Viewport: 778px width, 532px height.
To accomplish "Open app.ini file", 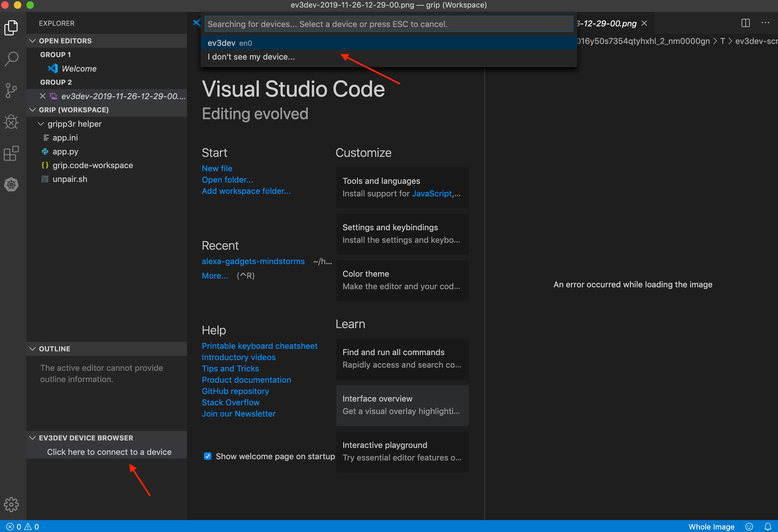I will [x=65, y=138].
